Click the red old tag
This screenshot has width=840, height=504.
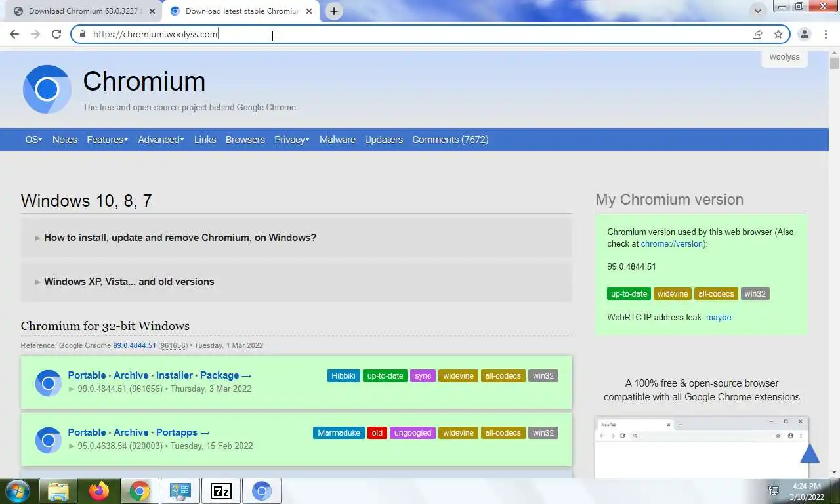pyautogui.click(x=377, y=433)
